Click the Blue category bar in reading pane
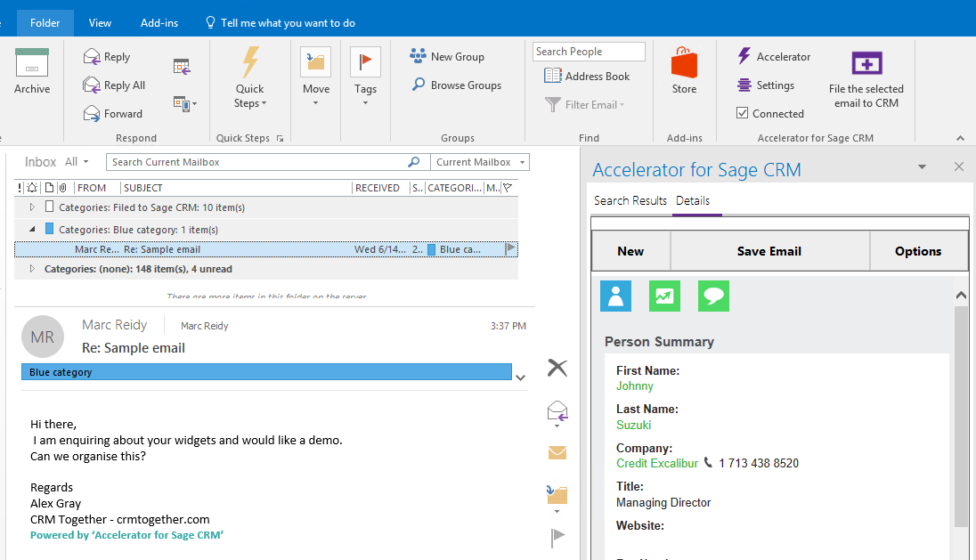 click(266, 372)
